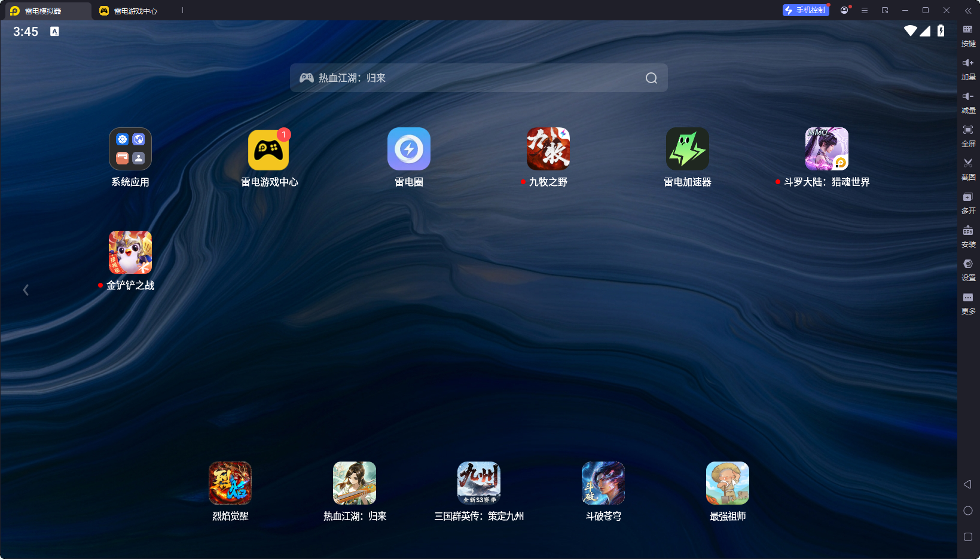Tap the Android back triangle button
Screen dimensions: 980x559
click(x=967, y=484)
